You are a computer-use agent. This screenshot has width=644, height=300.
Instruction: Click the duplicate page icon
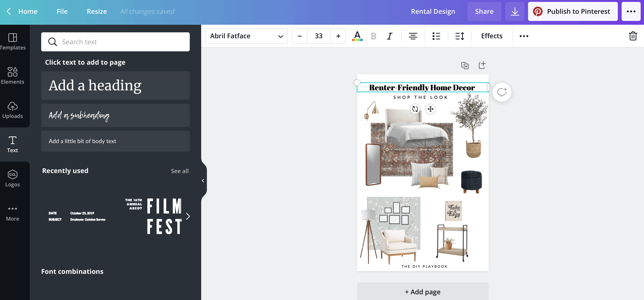pos(464,65)
